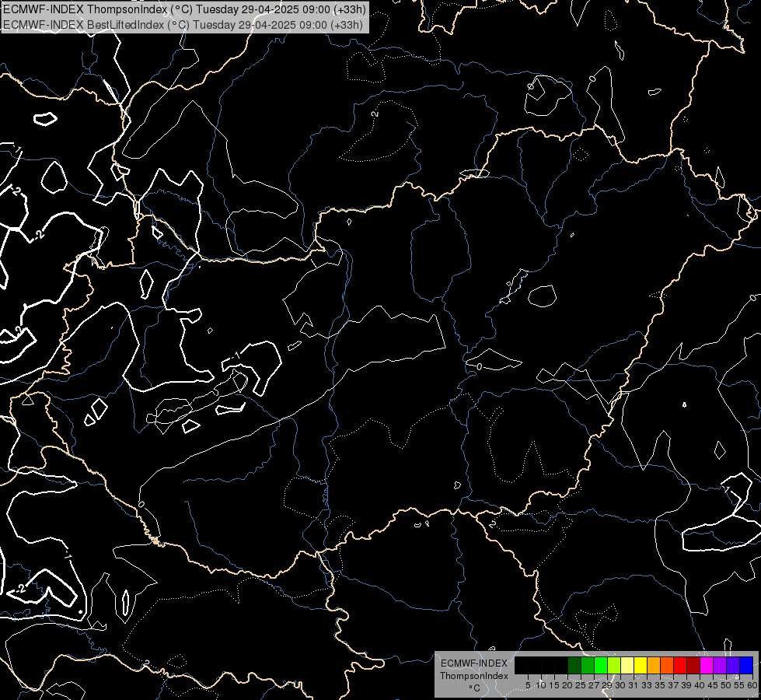This screenshot has width=761, height=700.
Task: Click the °C unit label in legend
Action: (475, 688)
